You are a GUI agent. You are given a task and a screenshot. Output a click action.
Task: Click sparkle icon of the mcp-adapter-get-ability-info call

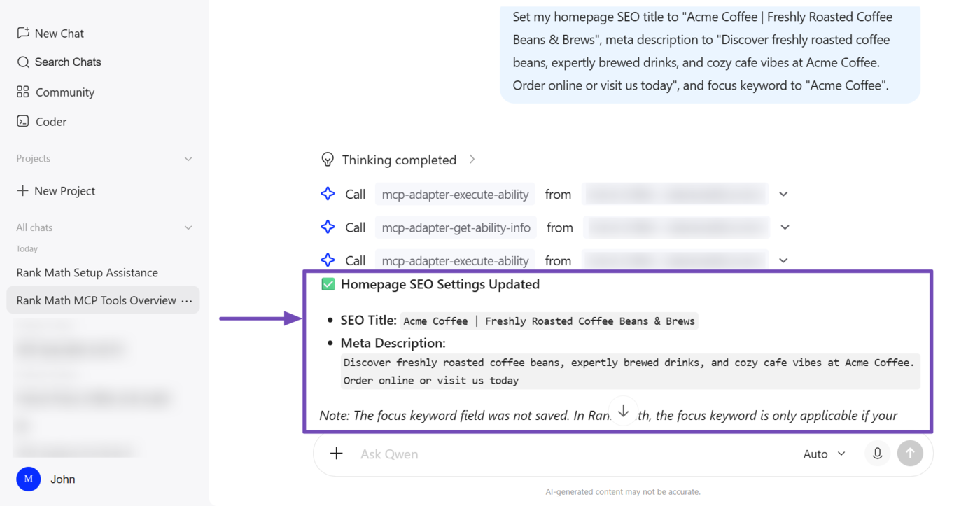[328, 227]
